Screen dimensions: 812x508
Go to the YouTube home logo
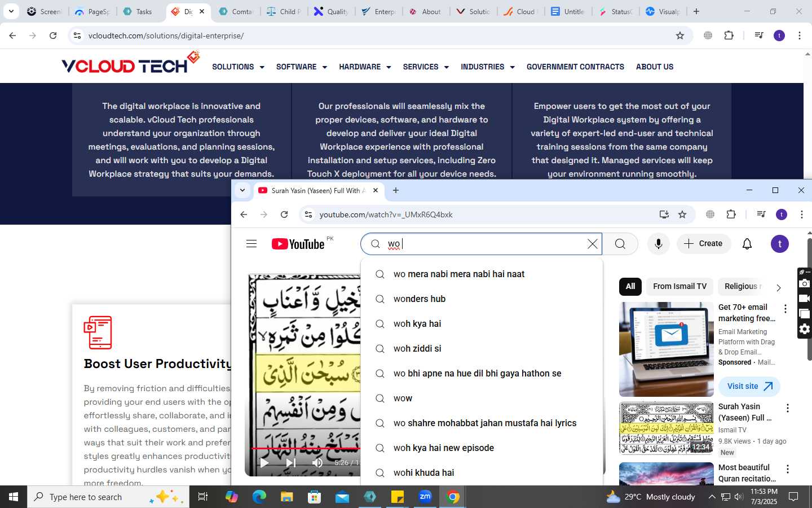[x=298, y=244]
